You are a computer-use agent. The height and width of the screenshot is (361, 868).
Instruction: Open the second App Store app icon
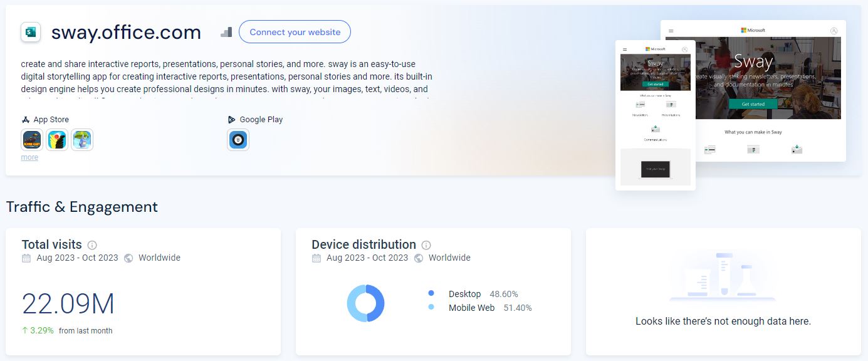coord(57,140)
